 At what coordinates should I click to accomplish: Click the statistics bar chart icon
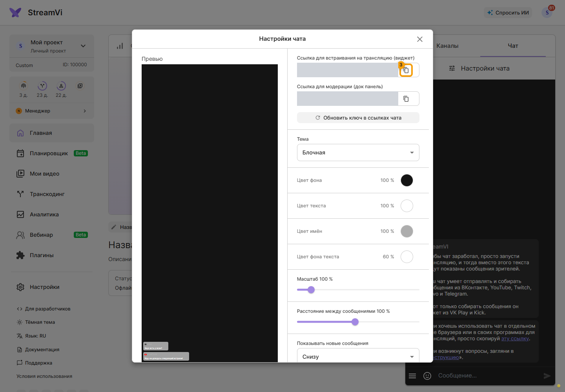click(120, 46)
